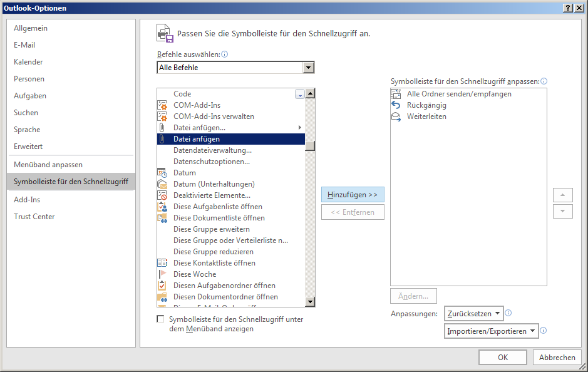Select Alle Ordner senden/empfangen in Schnellzugriff list

click(x=468, y=94)
